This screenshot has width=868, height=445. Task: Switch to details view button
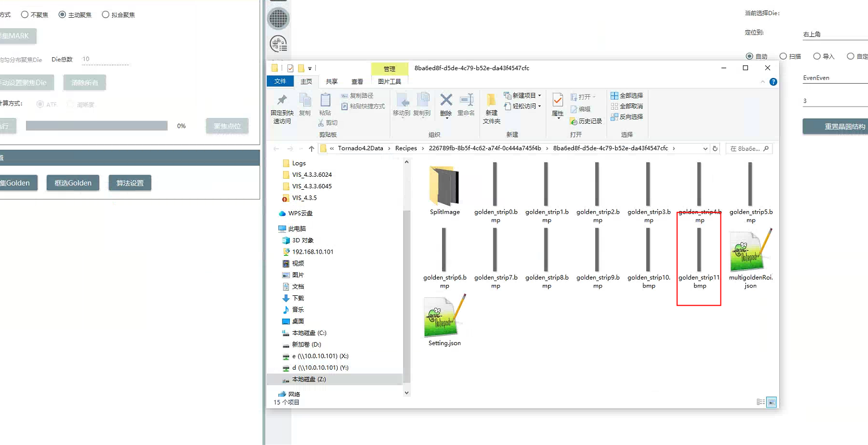[760, 402]
